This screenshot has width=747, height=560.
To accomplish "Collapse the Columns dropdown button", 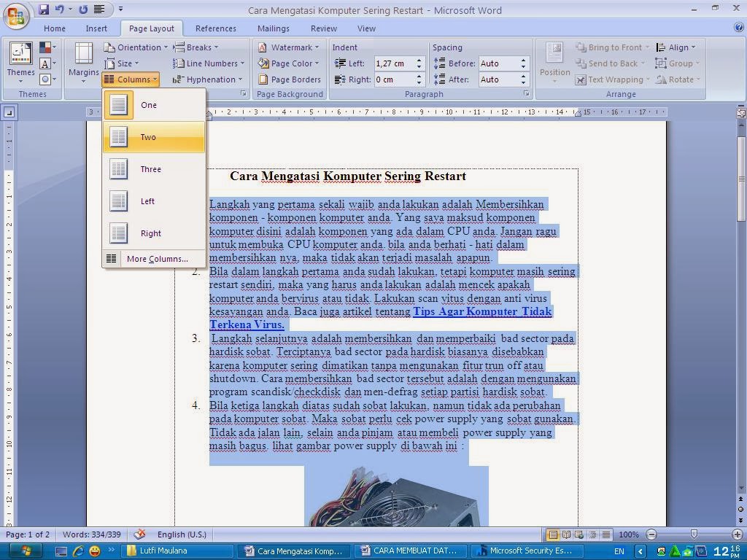I will pos(131,79).
